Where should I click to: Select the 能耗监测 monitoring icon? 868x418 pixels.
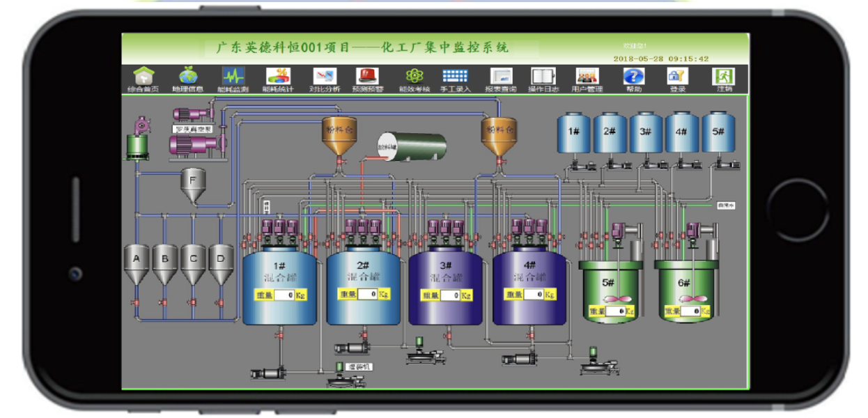tap(233, 76)
